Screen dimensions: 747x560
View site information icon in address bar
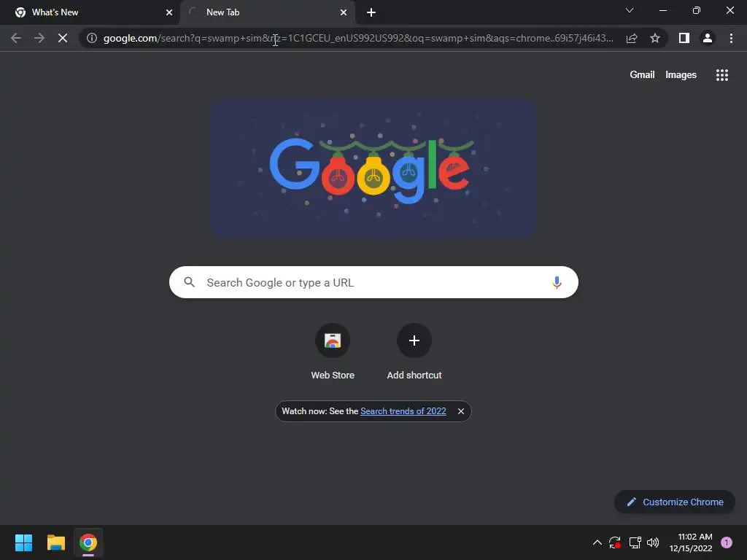[x=92, y=38]
